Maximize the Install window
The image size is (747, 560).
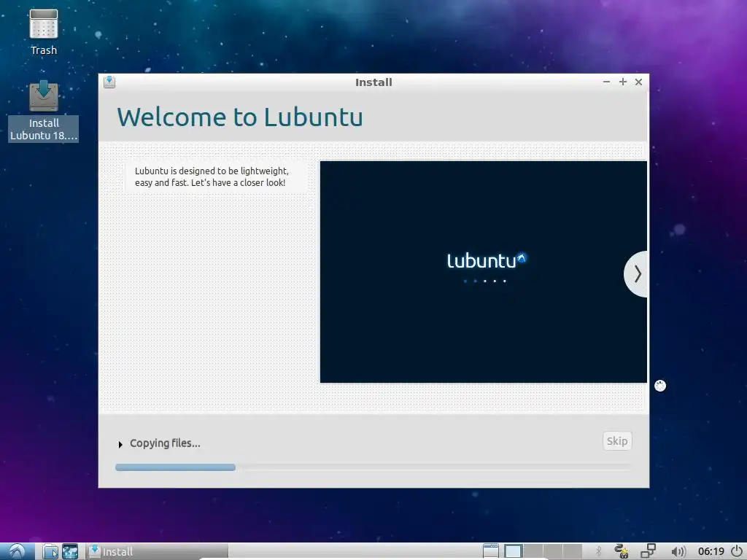(623, 82)
